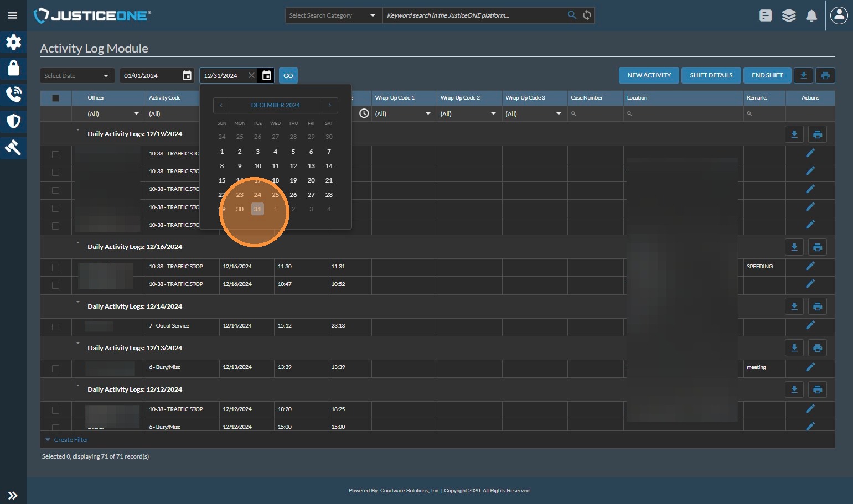Download the 12/16/2024 daily activity log
The height and width of the screenshot is (504, 853).
click(x=794, y=247)
